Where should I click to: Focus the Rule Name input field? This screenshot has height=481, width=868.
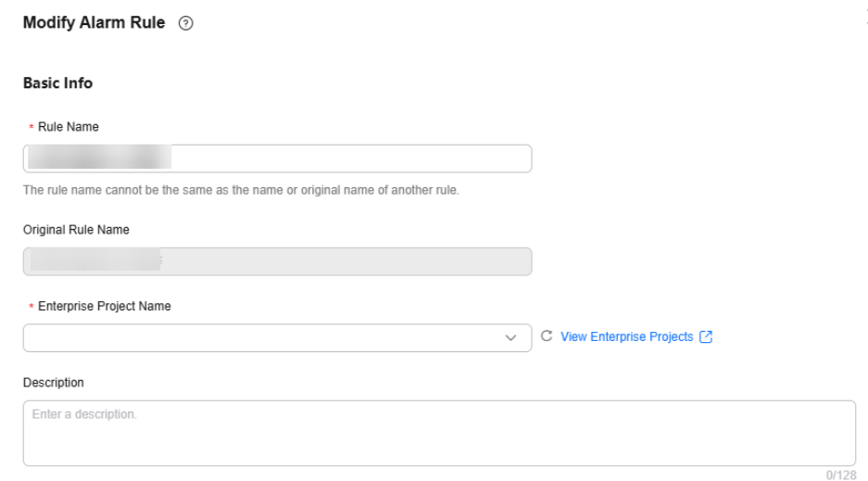click(x=277, y=158)
